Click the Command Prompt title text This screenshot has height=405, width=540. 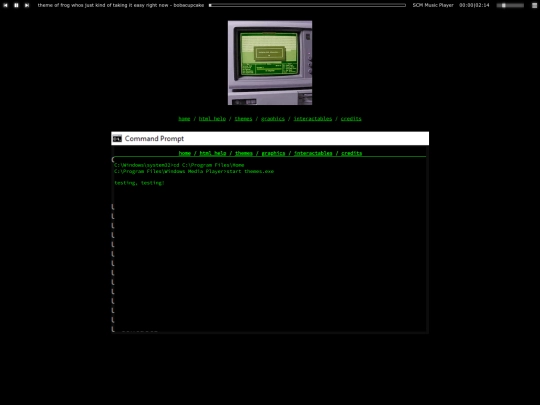pos(154,138)
